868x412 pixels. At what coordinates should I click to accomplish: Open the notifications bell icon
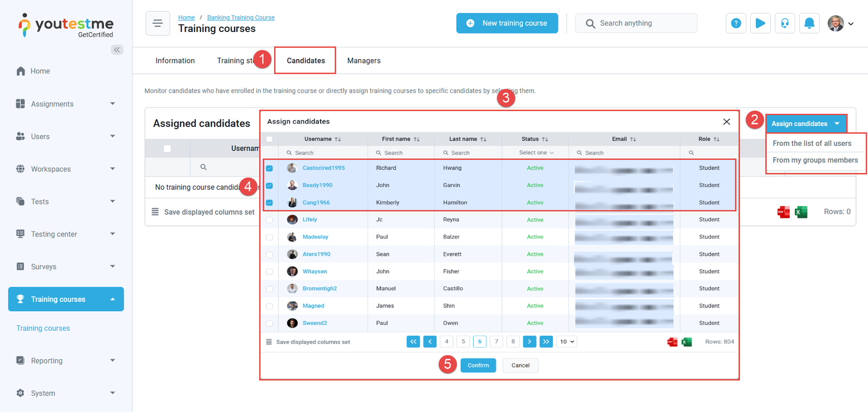pyautogui.click(x=809, y=23)
